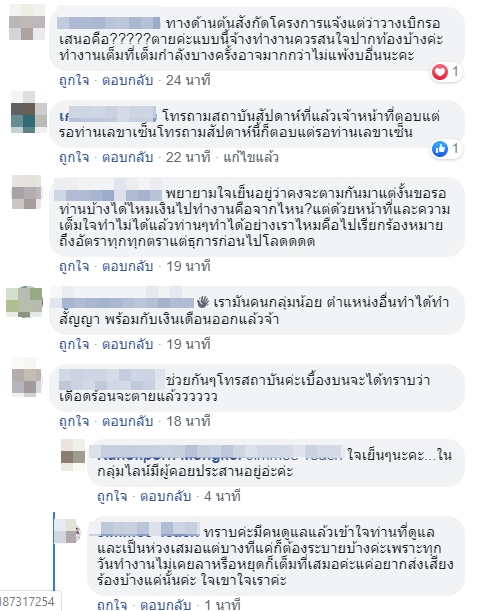Open แก้ไขแล้ว edit history link

pos(251,157)
